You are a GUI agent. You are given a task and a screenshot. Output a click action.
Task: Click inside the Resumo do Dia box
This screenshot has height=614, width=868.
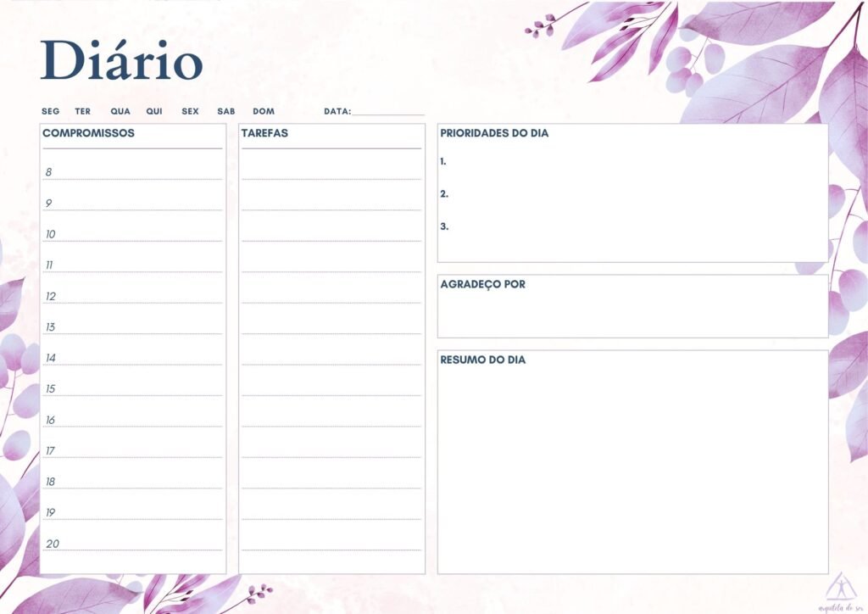coord(632,466)
